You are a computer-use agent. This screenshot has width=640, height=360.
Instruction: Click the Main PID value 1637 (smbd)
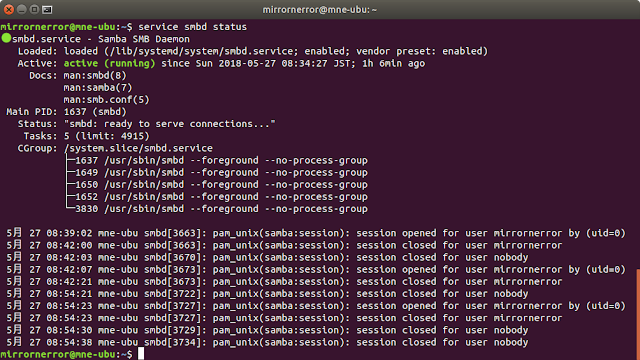[x=95, y=111]
